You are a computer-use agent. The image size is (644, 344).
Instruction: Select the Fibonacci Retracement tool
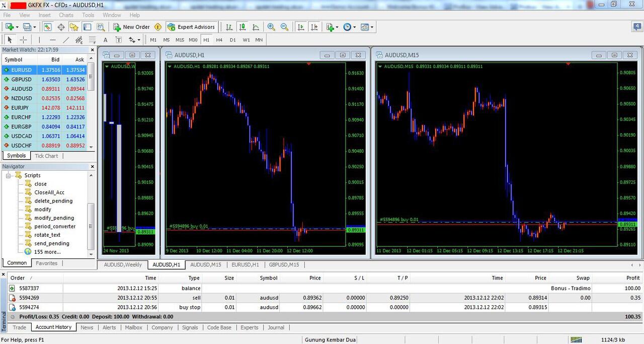[92, 40]
